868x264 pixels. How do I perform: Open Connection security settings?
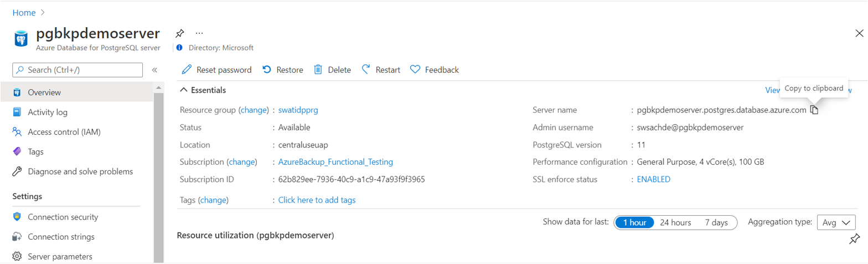point(63,217)
